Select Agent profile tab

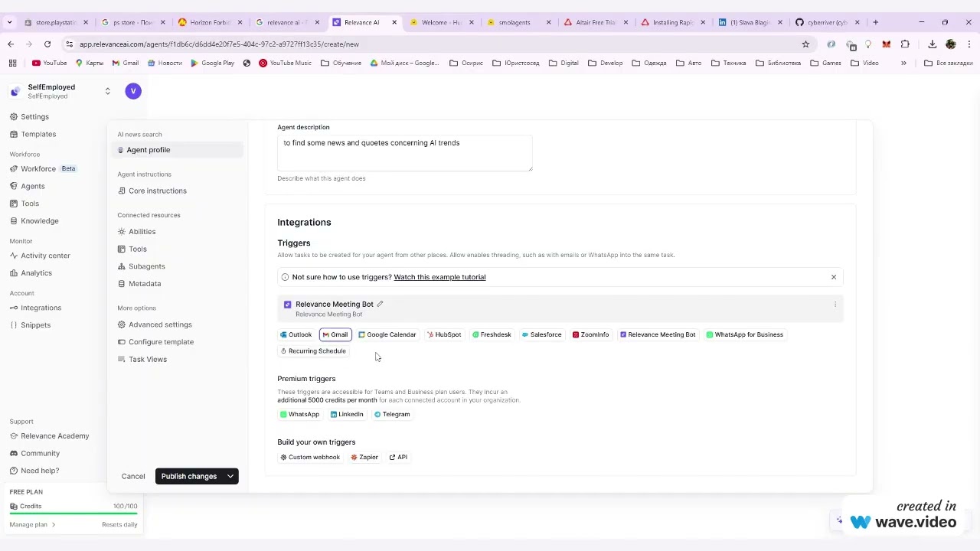coord(178,150)
